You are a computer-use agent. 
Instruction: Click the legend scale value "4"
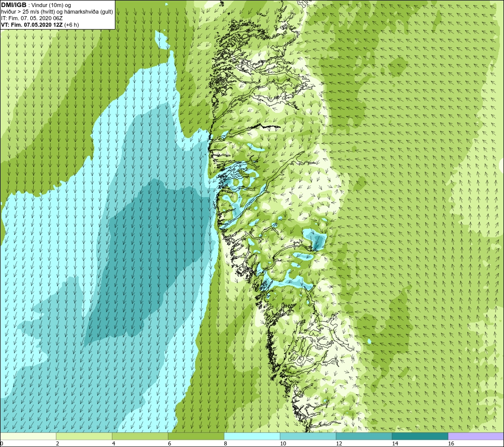point(113,444)
